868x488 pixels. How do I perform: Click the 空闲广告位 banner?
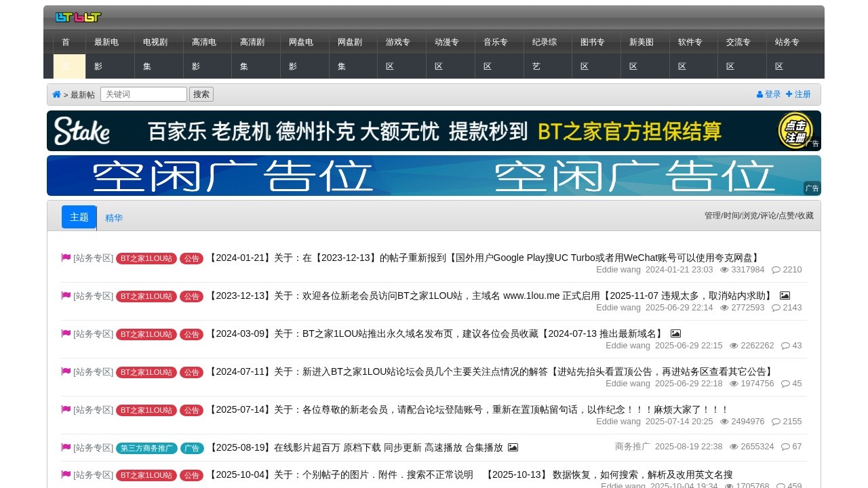pyautogui.click(x=433, y=176)
